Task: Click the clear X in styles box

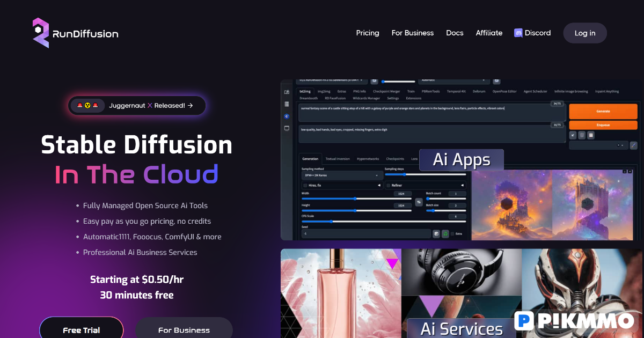Action: click(618, 145)
